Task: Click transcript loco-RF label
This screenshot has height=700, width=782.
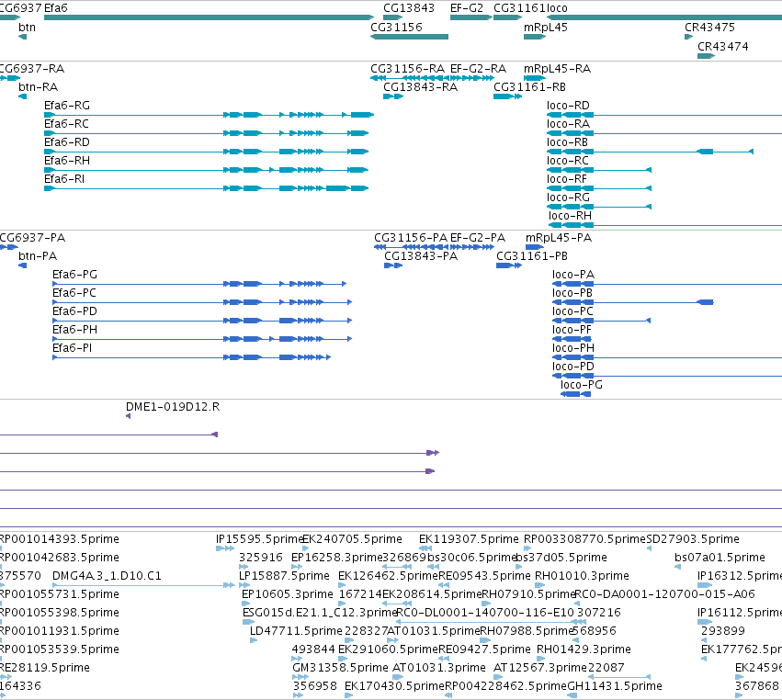Action: [567, 179]
